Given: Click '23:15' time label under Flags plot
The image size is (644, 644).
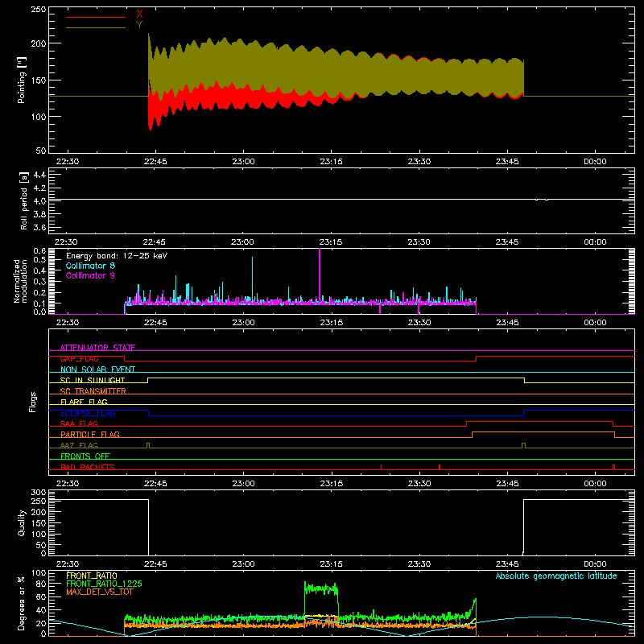Looking at the screenshot, I should coord(331,484).
